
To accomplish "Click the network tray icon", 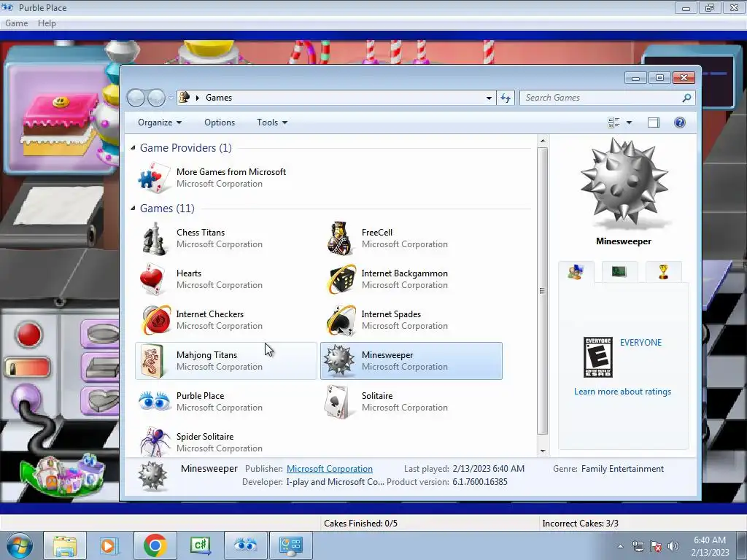I will 638,546.
